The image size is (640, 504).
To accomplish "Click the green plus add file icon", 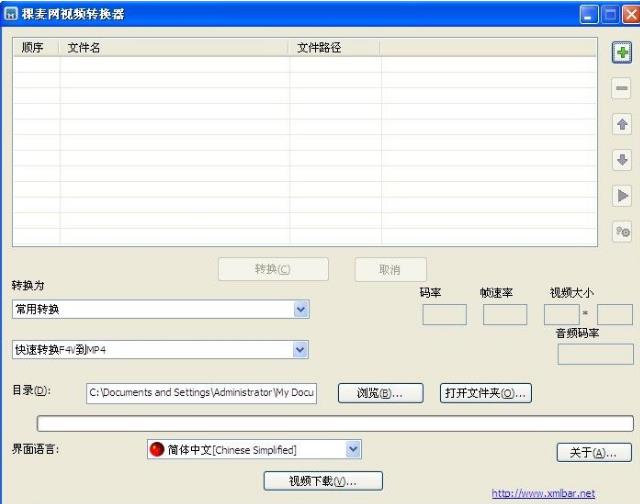I will [x=622, y=53].
